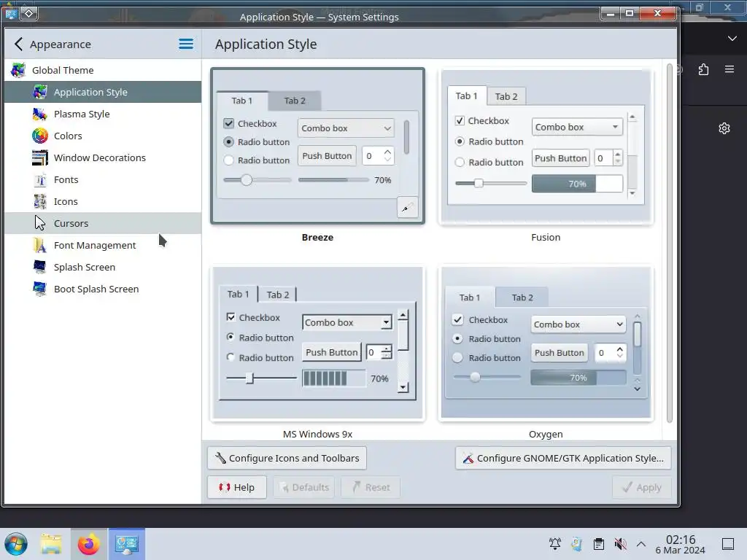Click the Help button
The image size is (747, 560).
237,487
